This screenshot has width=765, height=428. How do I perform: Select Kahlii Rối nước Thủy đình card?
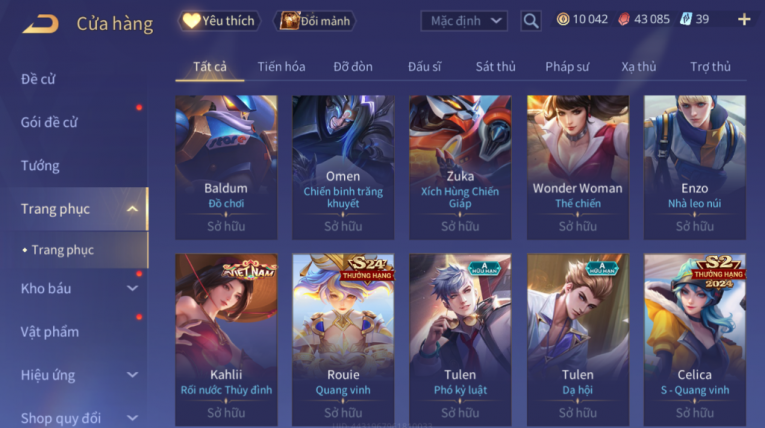226,340
